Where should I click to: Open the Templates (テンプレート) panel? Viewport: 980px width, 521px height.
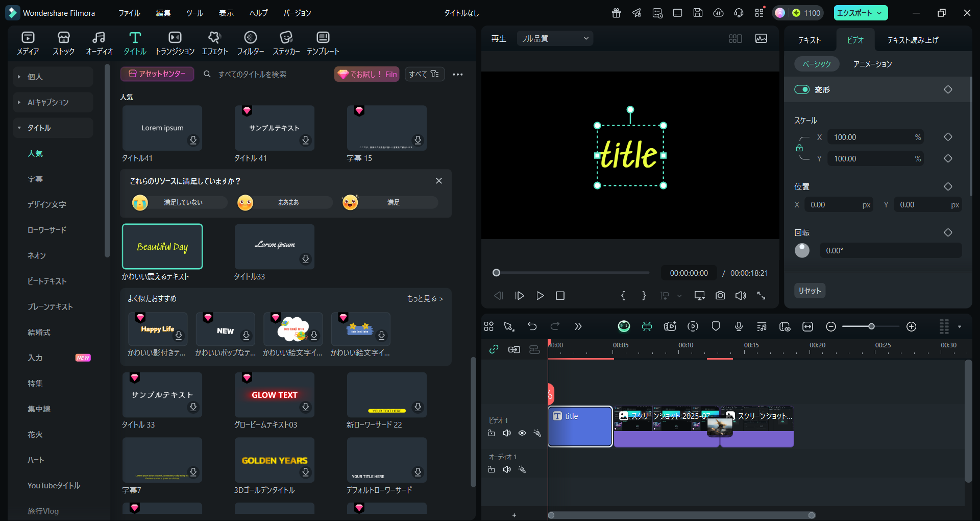(323, 43)
